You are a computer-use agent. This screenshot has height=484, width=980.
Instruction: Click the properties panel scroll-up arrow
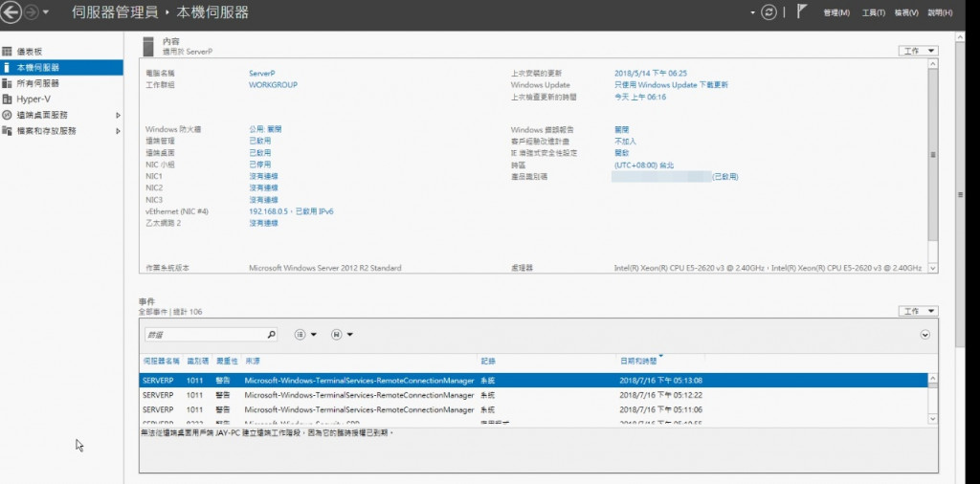[933, 64]
